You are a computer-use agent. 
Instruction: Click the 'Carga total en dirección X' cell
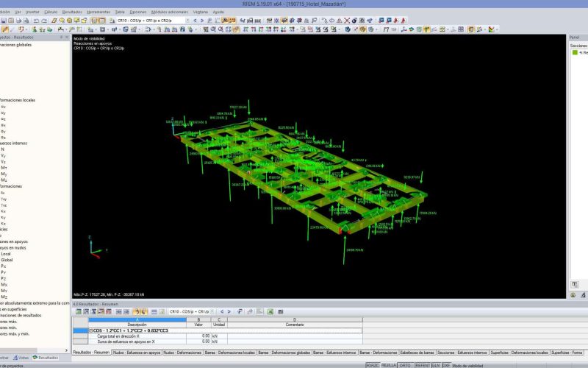pos(137,336)
